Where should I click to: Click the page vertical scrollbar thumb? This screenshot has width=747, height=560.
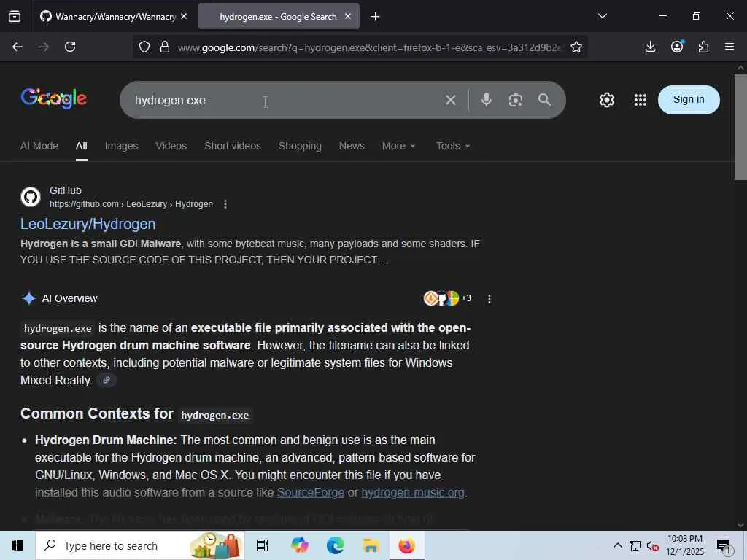tap(740, 127)
